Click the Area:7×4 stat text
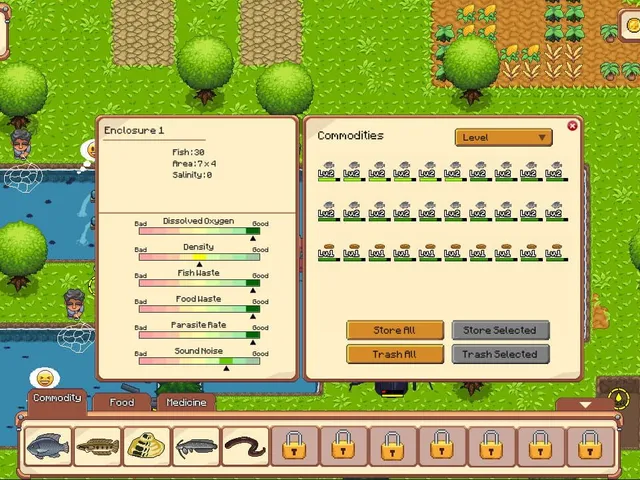The width and height of the screenshot is (640, 480). [x=194, y=164]
